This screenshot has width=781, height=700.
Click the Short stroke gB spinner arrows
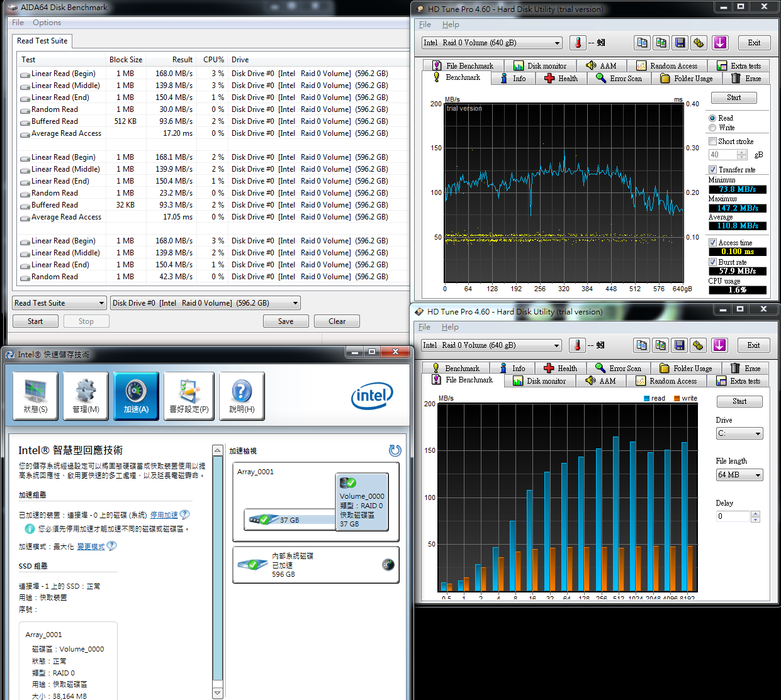pyautogui.click(x=742, y=155)
